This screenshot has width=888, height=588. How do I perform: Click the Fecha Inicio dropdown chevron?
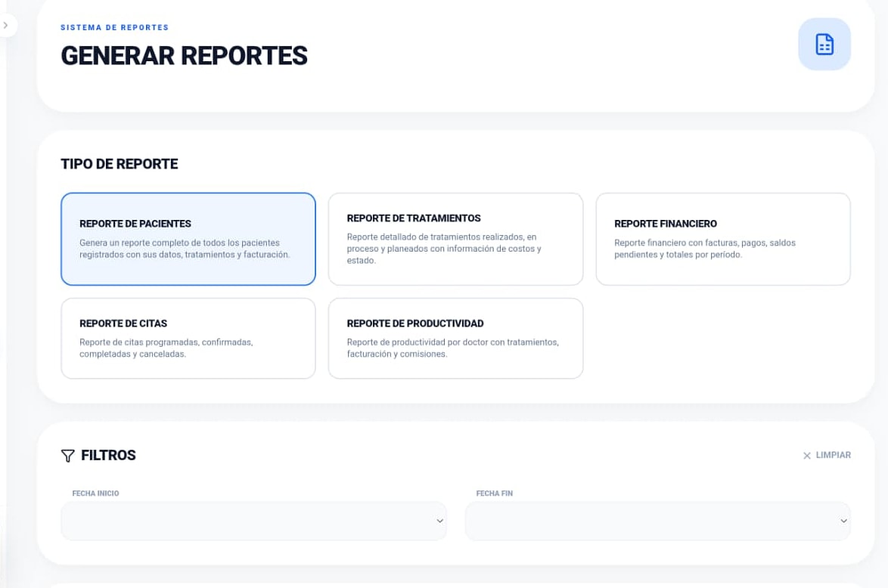(439, 521)
